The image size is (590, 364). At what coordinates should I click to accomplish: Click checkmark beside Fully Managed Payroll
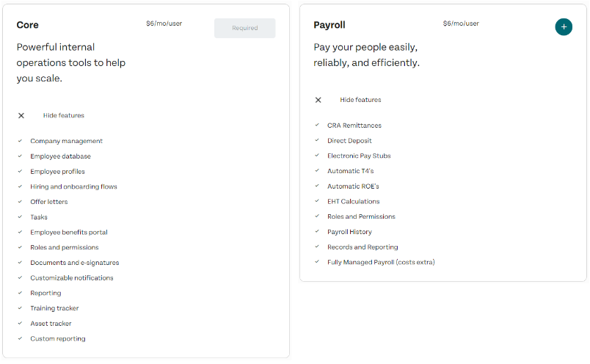pos(317,262)
